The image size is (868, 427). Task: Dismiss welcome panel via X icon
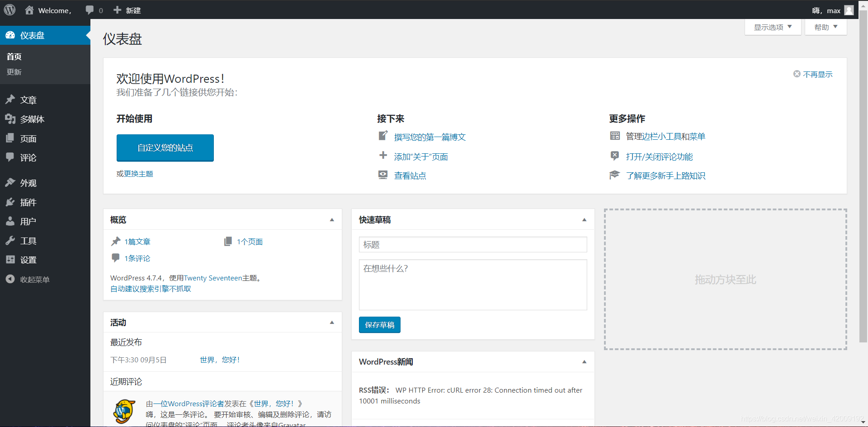(x=797, y=74)
